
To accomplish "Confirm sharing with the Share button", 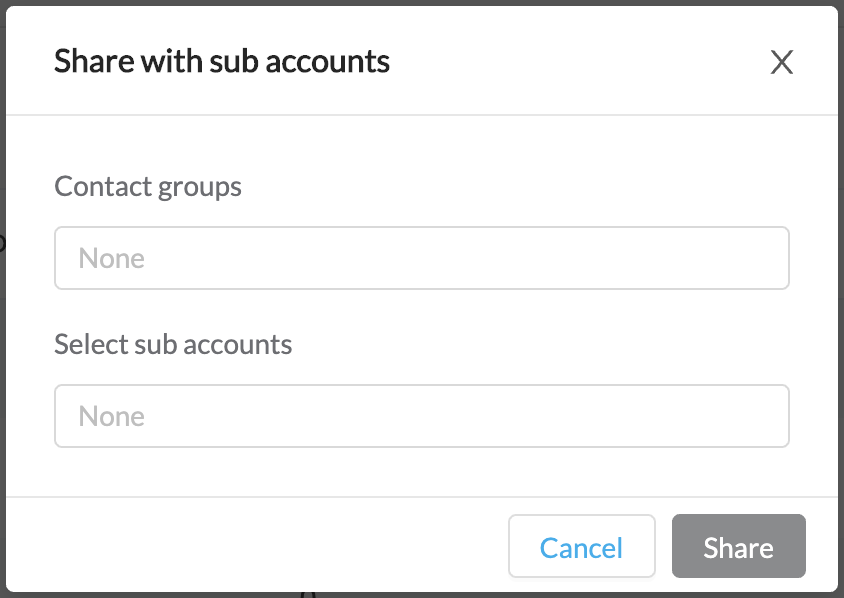I will pos(738,547).
